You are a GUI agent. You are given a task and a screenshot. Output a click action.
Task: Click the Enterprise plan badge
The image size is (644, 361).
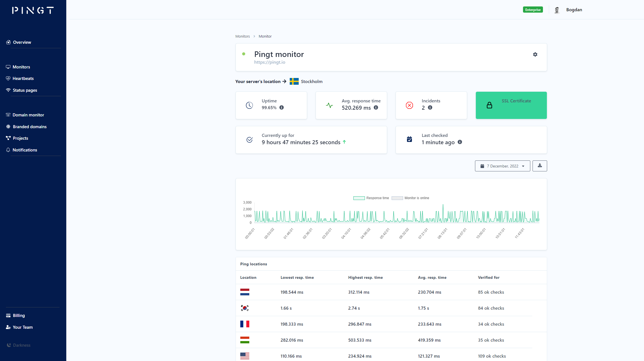coord(533,10)
